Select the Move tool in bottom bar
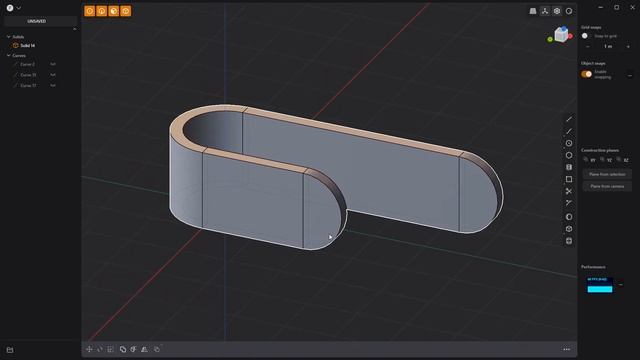The height and width of the screenshot is (360, 640). 89,349
